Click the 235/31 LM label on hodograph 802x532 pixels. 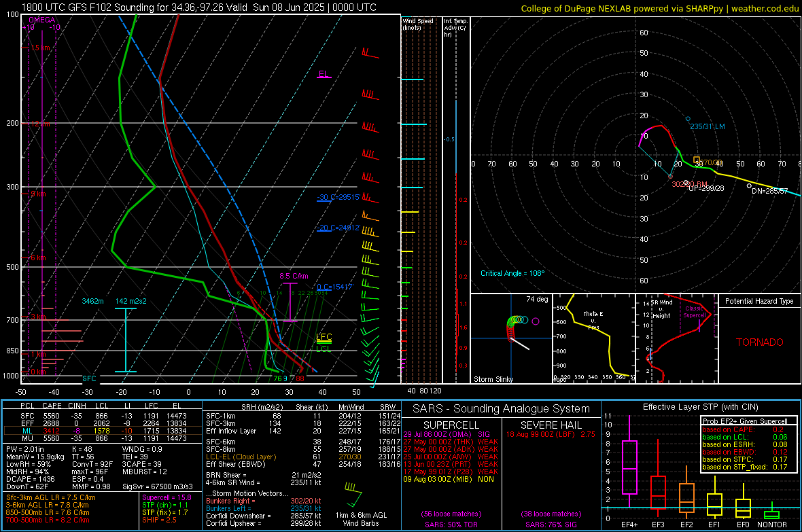[x=708, y=126]
